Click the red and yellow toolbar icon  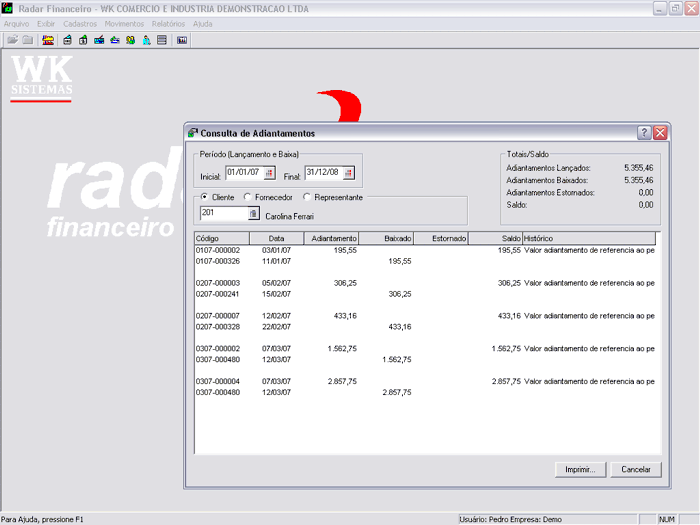(x=48, y=40)
